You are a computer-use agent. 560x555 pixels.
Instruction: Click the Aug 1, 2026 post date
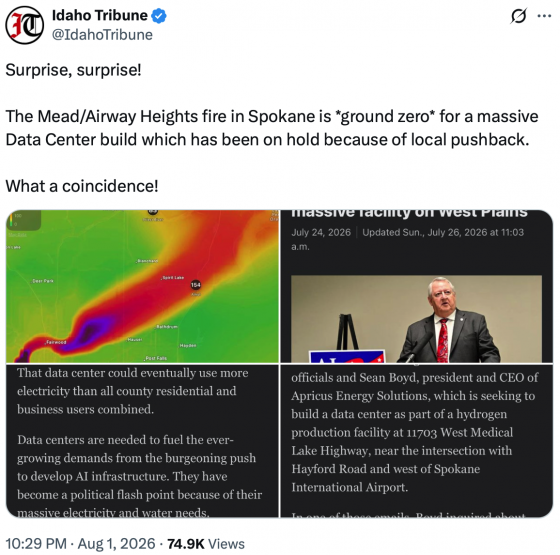pyautogui.click(x=116, y=544)
